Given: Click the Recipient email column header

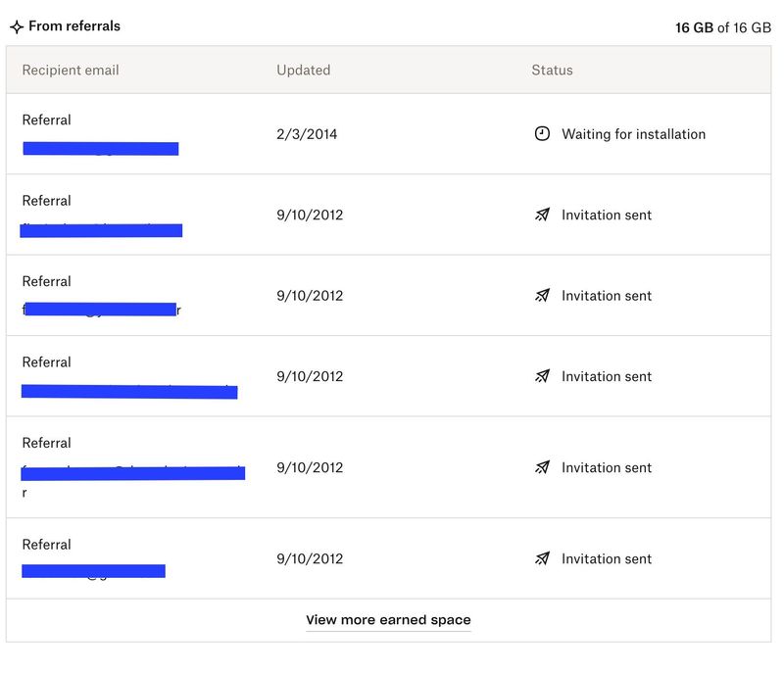Looking at the screenshot, I should [x=69, y=70].
